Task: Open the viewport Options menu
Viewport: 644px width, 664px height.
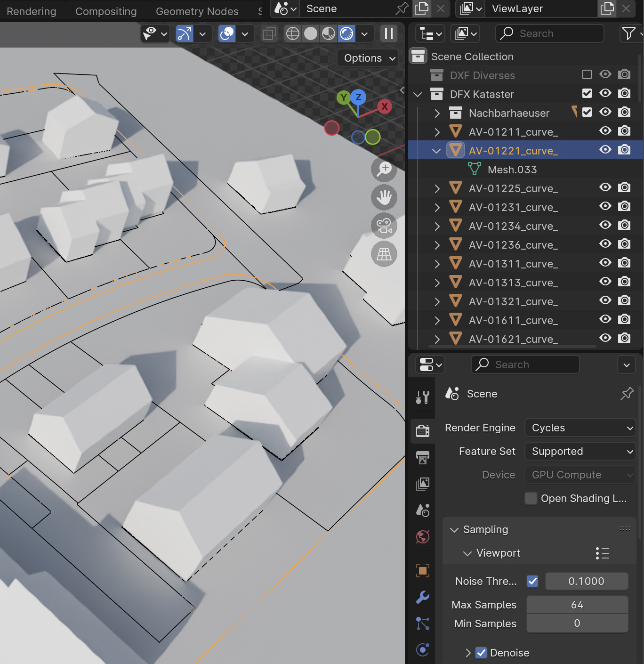Action: click(368, 58)
